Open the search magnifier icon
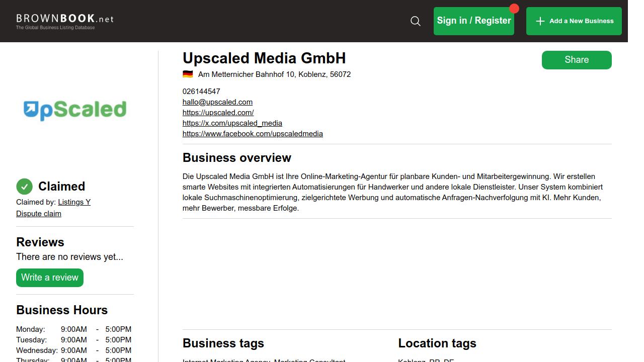This screenshot has width=644, height=362. pyautogui.click(x=416, y=21)
